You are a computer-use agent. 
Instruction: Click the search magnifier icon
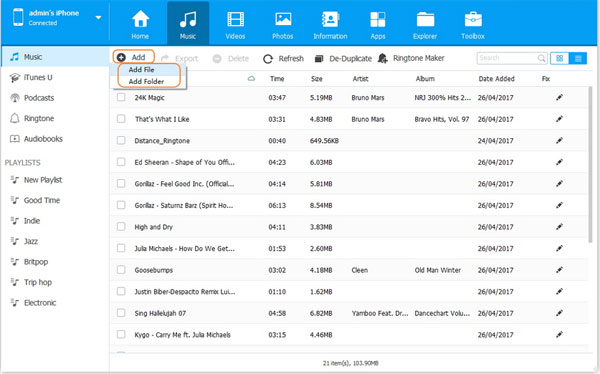tap(541, 58)
